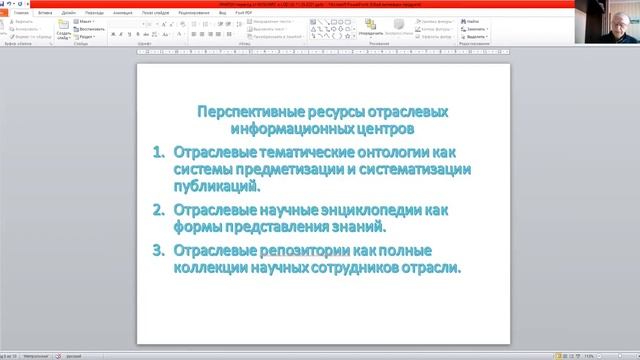Screen dimensions: 640x360
Task: Switch to the Переходы ribbon tab
Action: pos(94,13)
